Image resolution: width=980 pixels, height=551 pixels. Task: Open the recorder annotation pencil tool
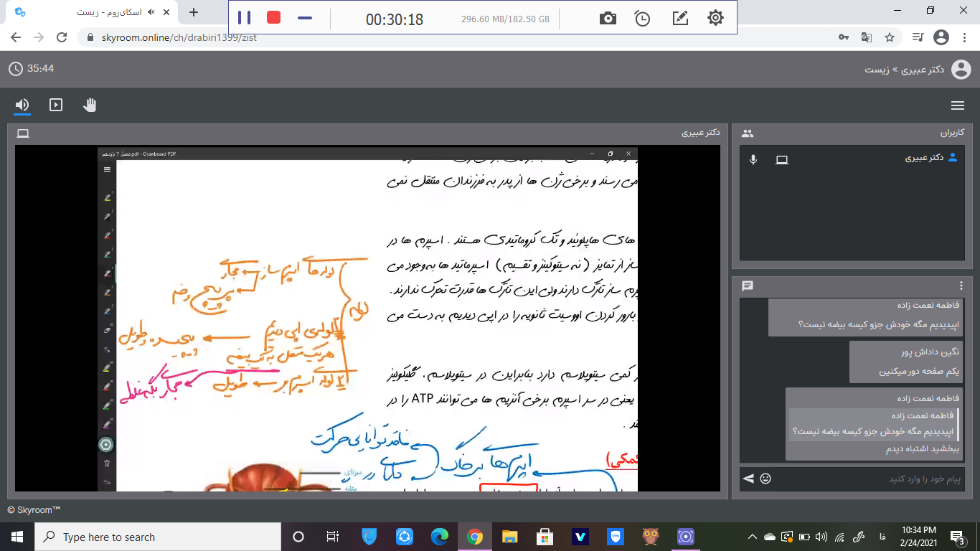pos(680,19)
